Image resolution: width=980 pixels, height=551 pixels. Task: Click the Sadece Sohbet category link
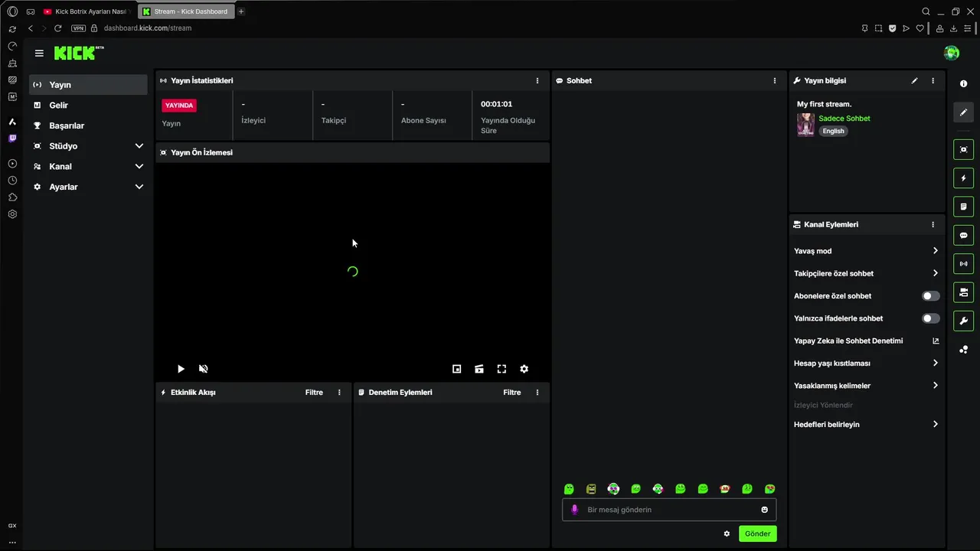[x=844, y=119]
